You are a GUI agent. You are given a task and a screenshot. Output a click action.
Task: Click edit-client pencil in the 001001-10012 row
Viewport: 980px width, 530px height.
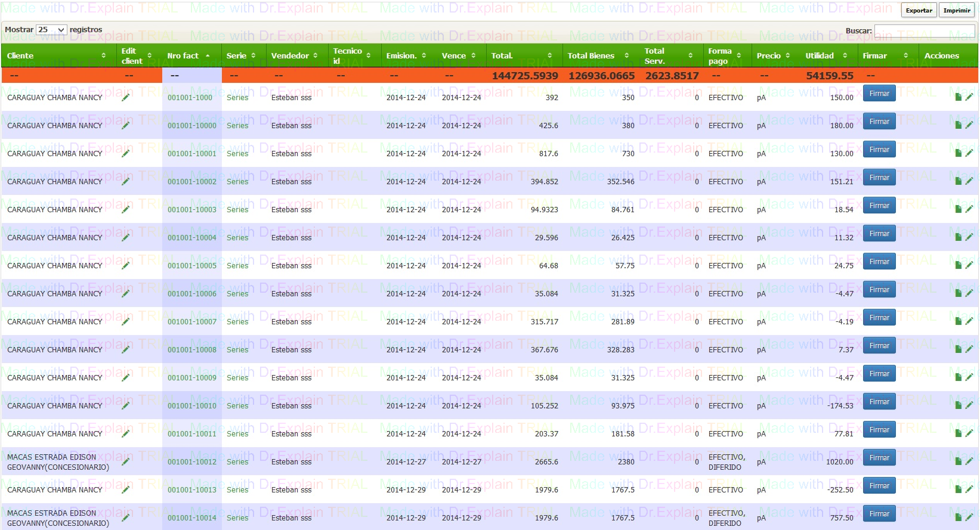click(125, 461)
